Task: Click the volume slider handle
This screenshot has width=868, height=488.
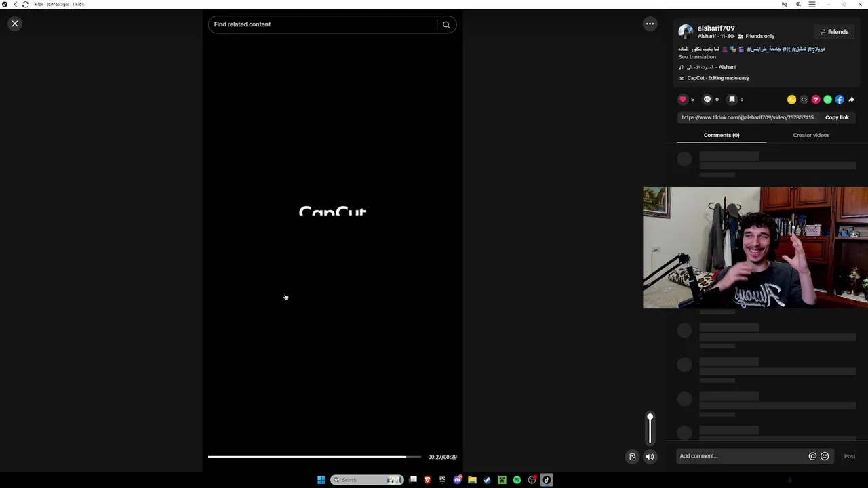Action: (650, 418)
